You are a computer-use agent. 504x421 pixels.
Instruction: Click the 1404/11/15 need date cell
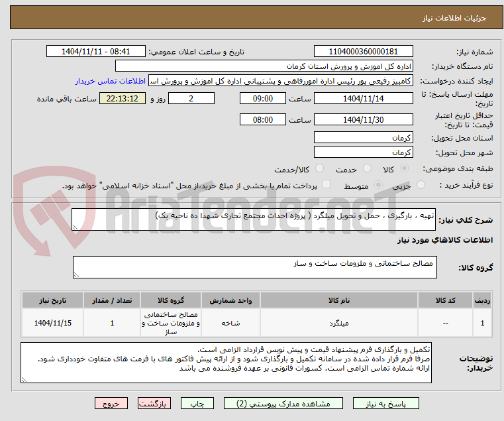click(53, 323)
